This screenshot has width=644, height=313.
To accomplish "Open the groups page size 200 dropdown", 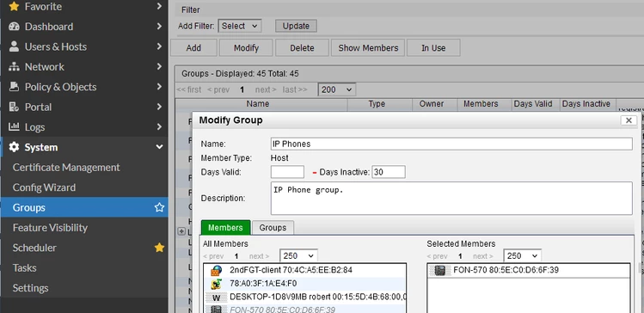I will 337,89.
